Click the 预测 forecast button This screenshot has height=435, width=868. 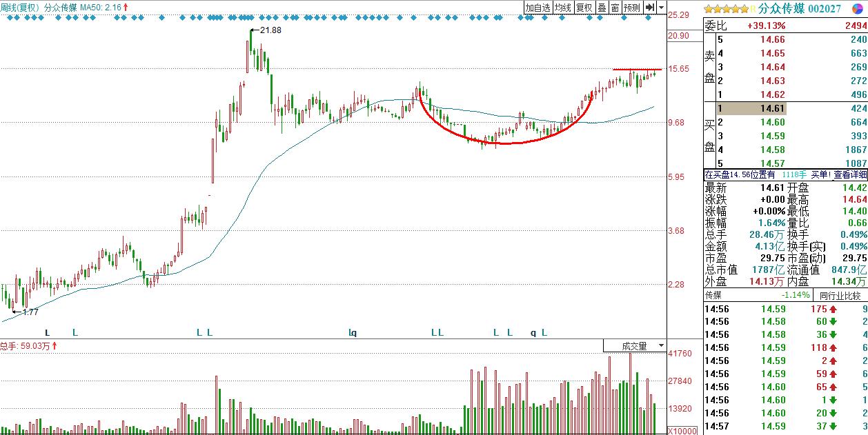point(632,8)
